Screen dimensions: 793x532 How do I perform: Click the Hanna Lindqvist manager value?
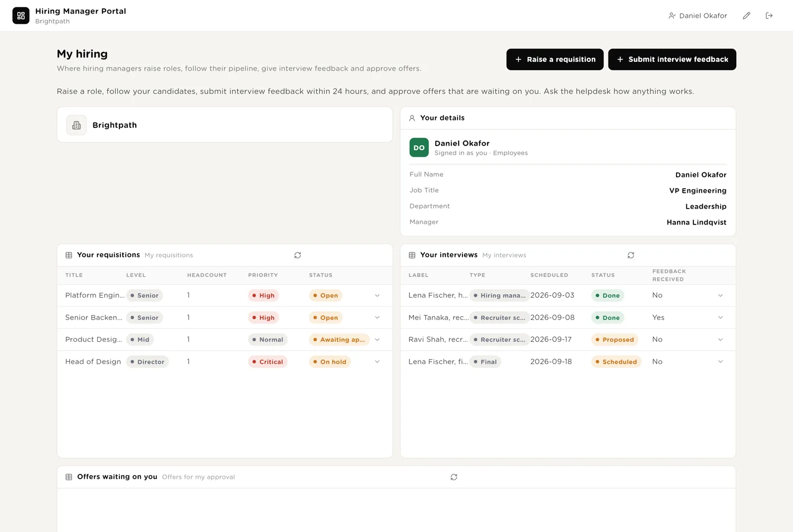696,222
